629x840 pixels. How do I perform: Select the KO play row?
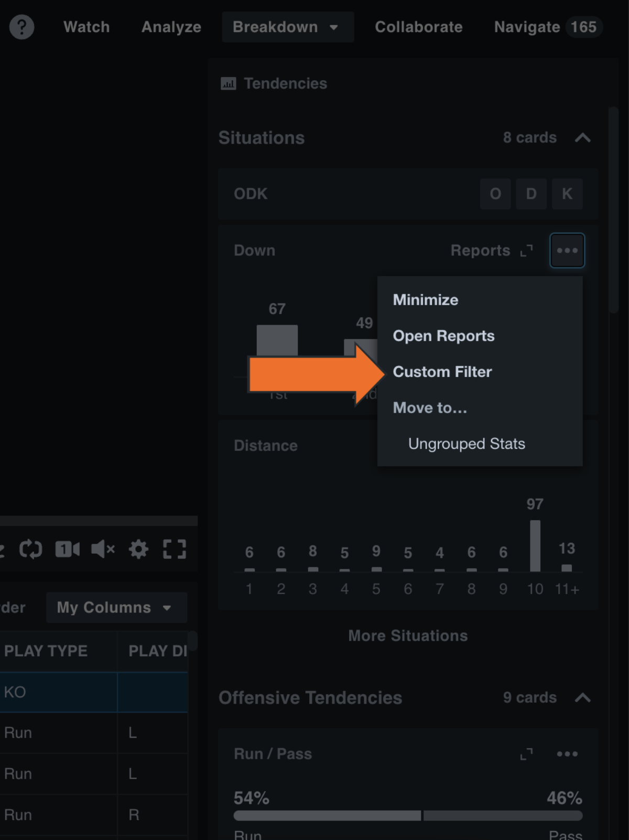pos(94,692)
